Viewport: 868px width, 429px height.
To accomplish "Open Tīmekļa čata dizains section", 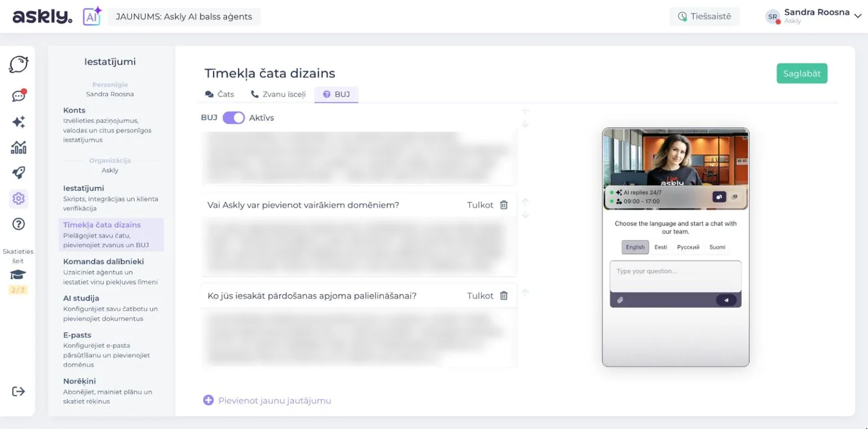I will (x=111, y=235).
